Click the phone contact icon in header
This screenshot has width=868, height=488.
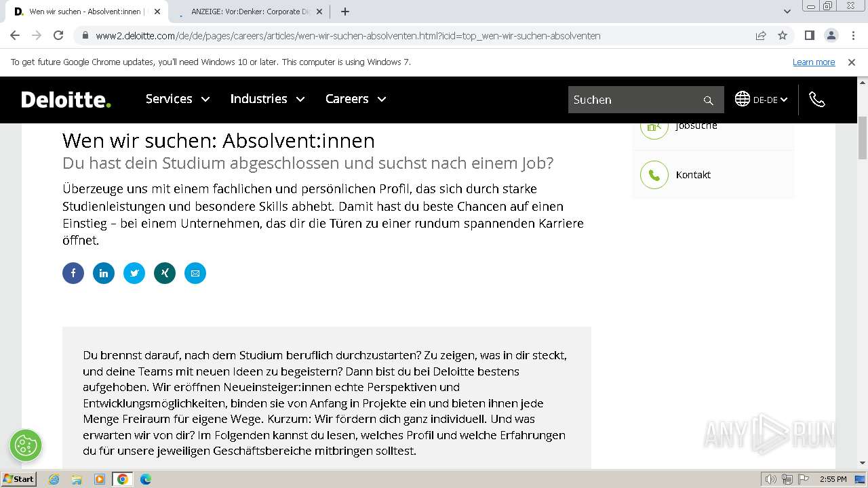pyautogui.click(x=817, y=100)
